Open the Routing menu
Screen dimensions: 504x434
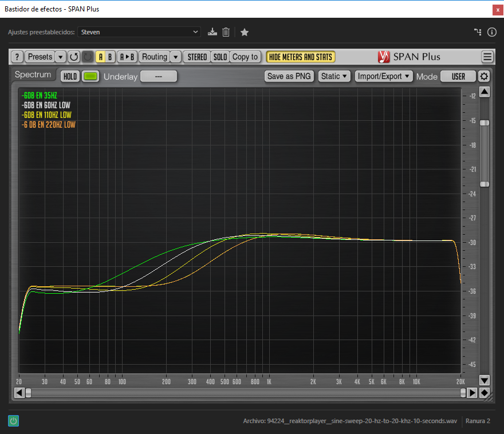(155, 57)
